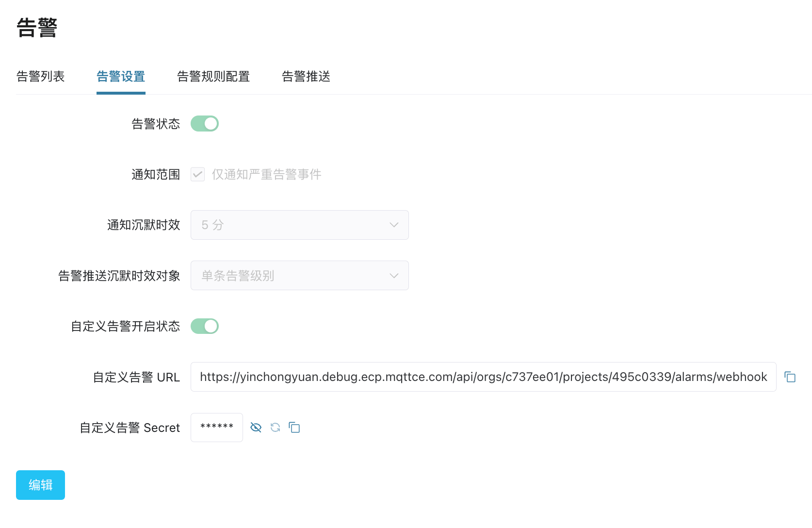Viewport: 812px width, 528px height.
Task: Click the masked 自定义告警 Secret field
Action: (217, 428)
